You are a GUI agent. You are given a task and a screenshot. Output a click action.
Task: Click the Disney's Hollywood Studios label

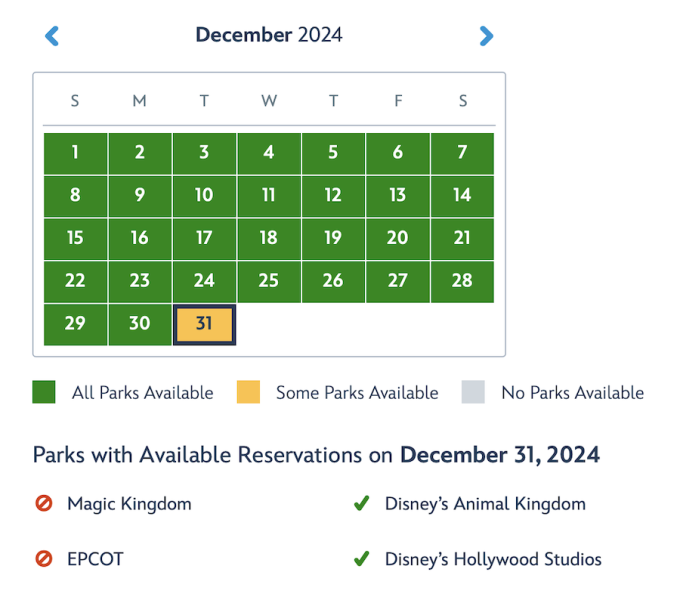pyautogui.click(x=493, y=559)
